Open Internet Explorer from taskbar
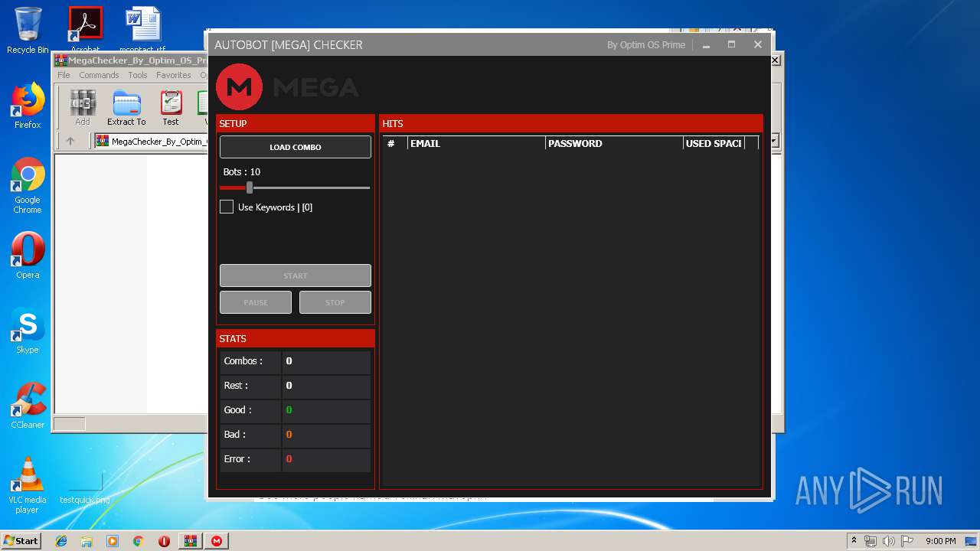The width and height of the screenshot is (980, 551). [61, 541]
